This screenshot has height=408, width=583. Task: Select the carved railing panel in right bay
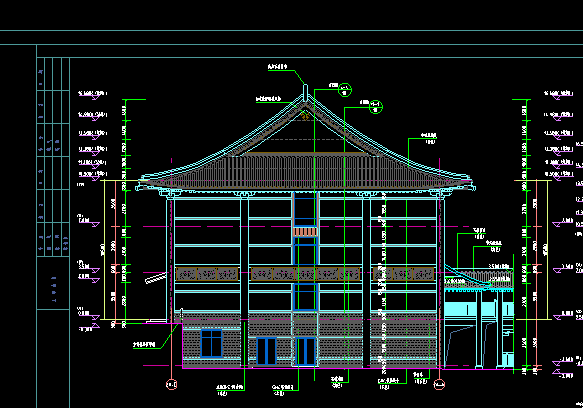pyautogui.click(x=403, y=274)
